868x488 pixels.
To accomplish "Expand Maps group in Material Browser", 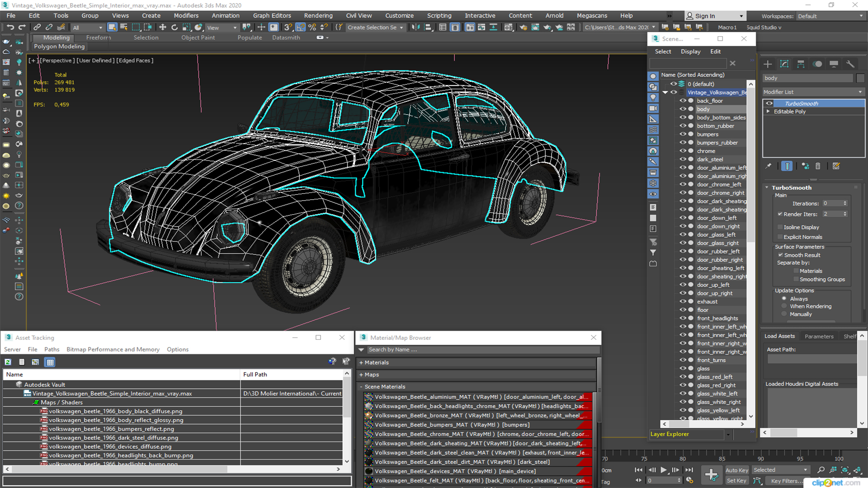I will coord(361,375).
